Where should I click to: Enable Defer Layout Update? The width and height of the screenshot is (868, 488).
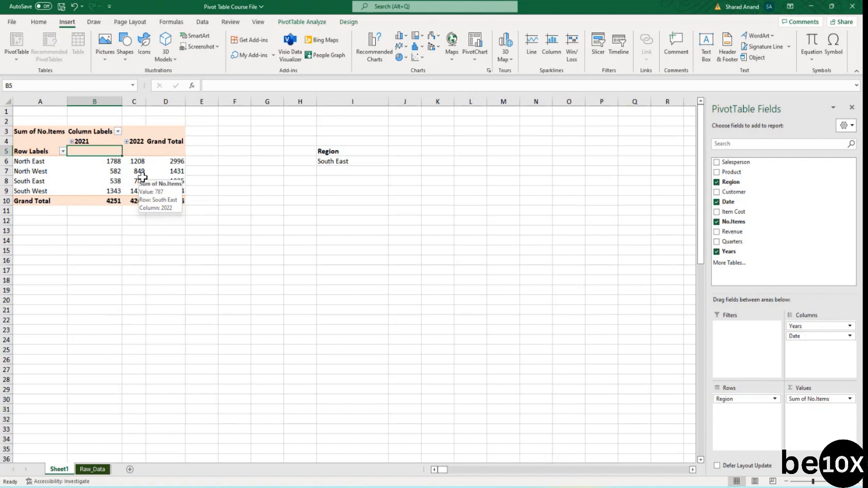pos(717,465)
